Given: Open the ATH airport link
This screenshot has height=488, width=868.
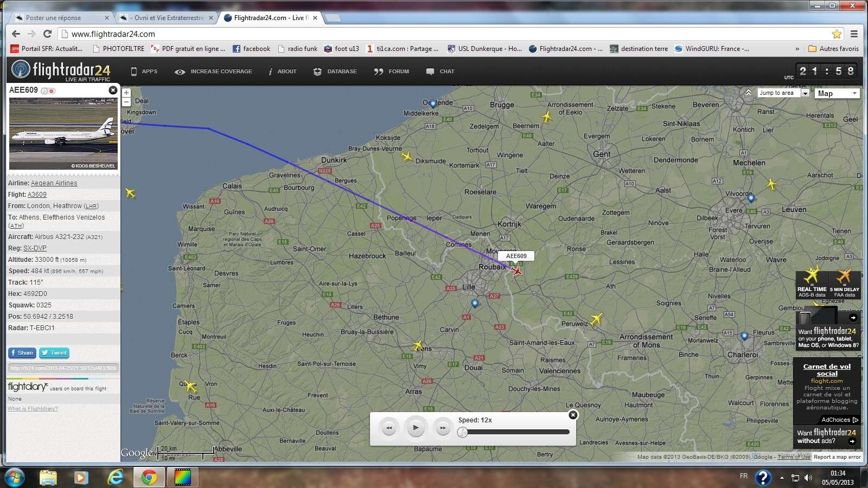Looking at the screenshot, I should tap(16, 226).
